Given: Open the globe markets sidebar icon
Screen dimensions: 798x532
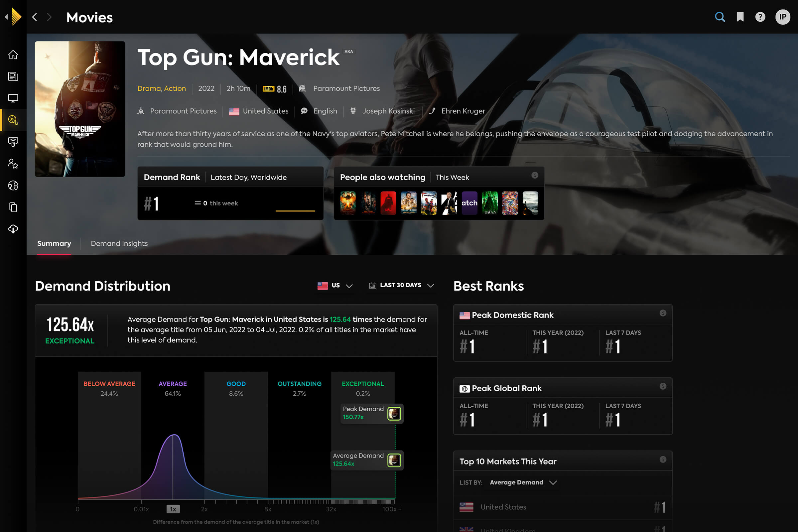Looking at the screenshot, I should tap(13, 185).
